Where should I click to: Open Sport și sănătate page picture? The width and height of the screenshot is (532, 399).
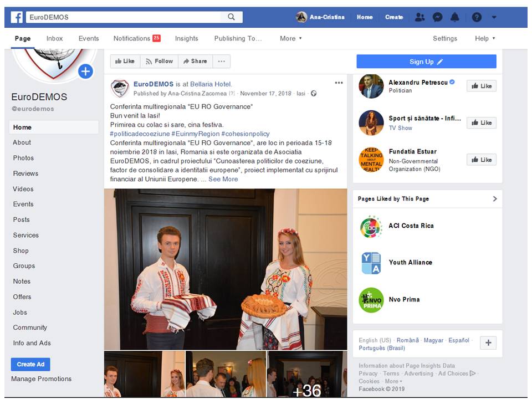[371, 123]
